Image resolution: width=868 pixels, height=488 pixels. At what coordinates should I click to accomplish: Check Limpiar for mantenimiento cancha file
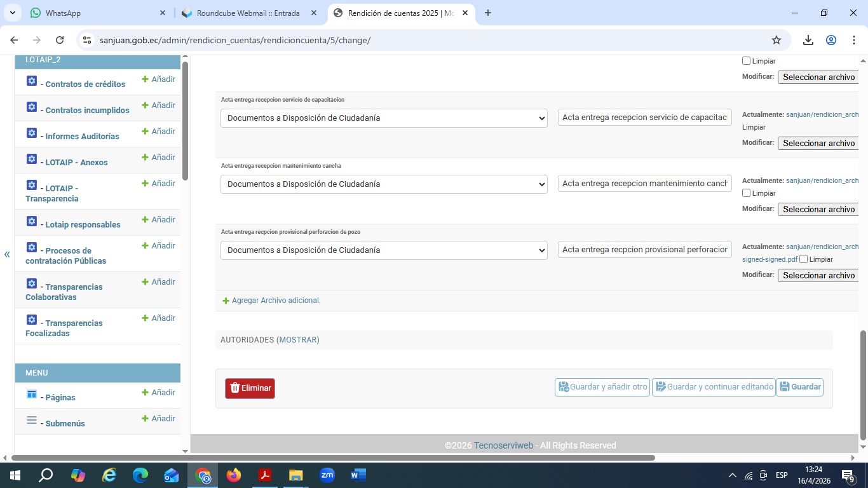tap(747, 193)
